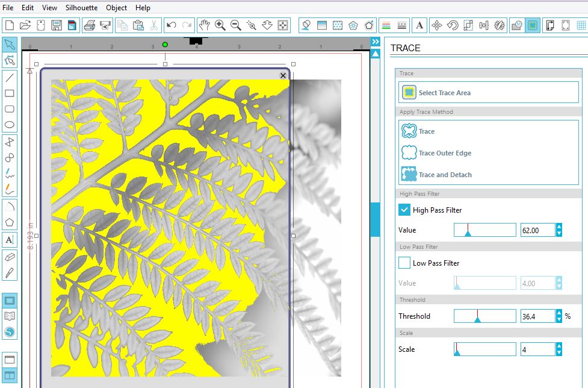
Task: Click the High Pass value field 62.00
Action: pyautogui.click(x=538, y=230)
